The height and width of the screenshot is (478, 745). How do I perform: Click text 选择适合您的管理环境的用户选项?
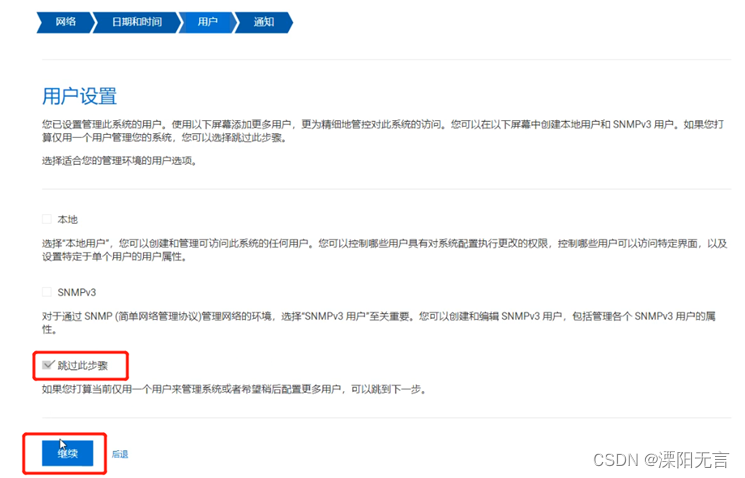pyautogui.click(x=119, y=161)
